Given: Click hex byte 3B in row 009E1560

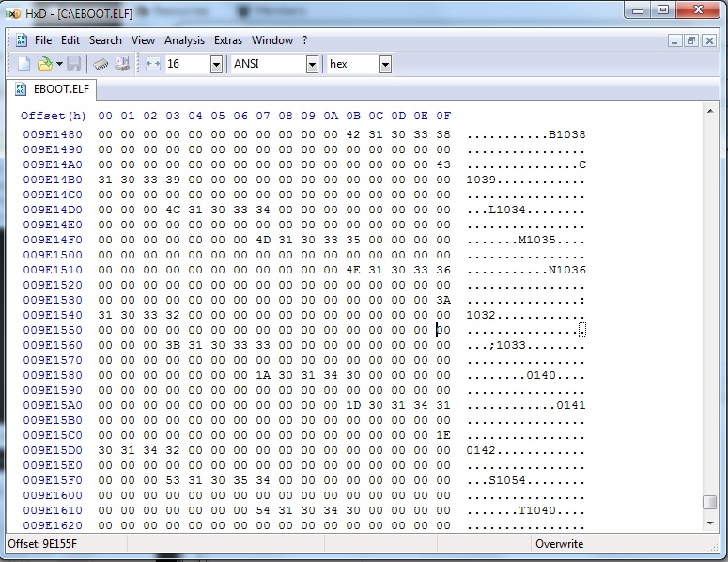Looking at the screenshot, I should pos(173,345).
